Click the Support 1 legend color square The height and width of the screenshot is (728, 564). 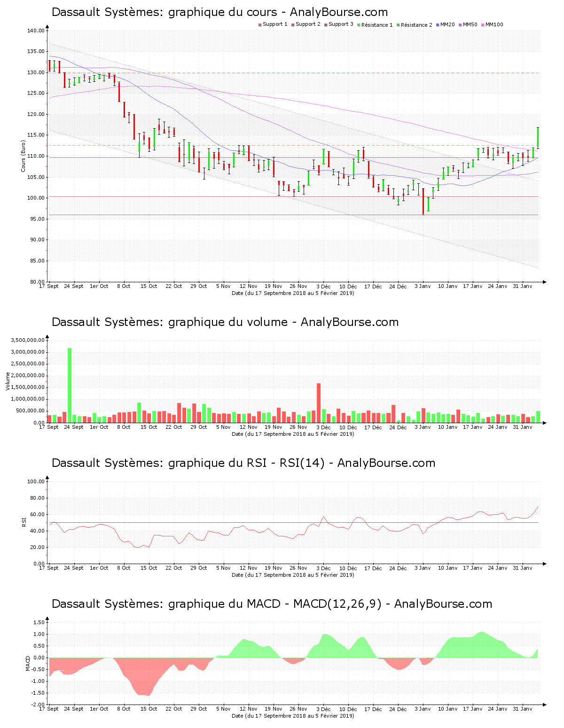tap(260, 25)
